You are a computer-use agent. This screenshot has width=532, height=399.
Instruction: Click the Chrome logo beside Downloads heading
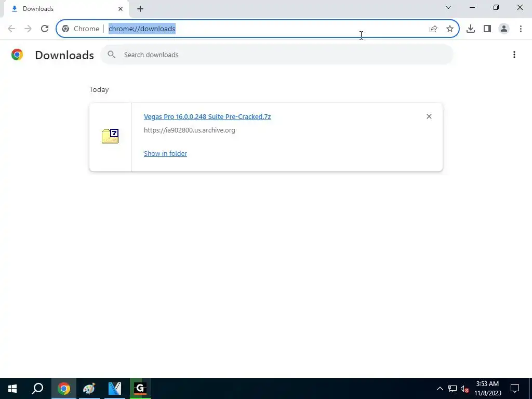click(17, 55)
